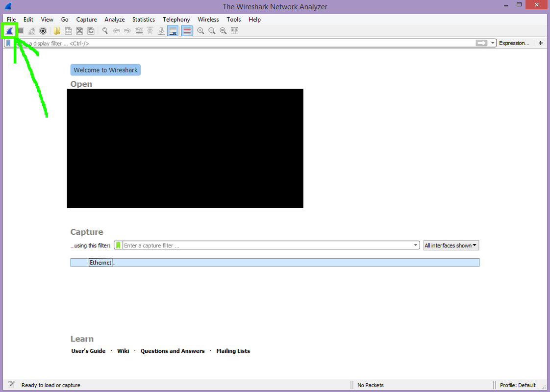The image size is (550, 392).
Task: Select the Ethernet interface row
Action: click(275, 262)
